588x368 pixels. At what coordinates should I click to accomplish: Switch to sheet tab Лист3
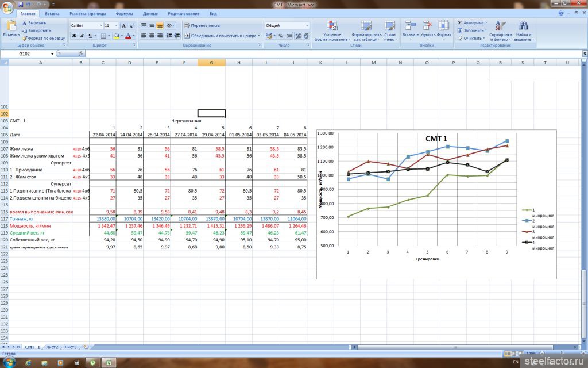tap(71, 347)
